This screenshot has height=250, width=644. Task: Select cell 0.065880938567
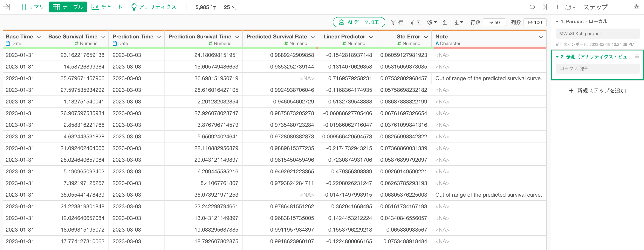(403, 230)
